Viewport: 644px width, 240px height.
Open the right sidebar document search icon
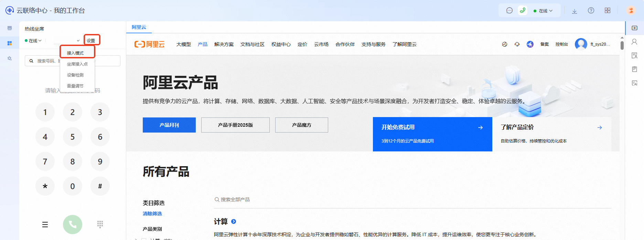tap(635, 56)
